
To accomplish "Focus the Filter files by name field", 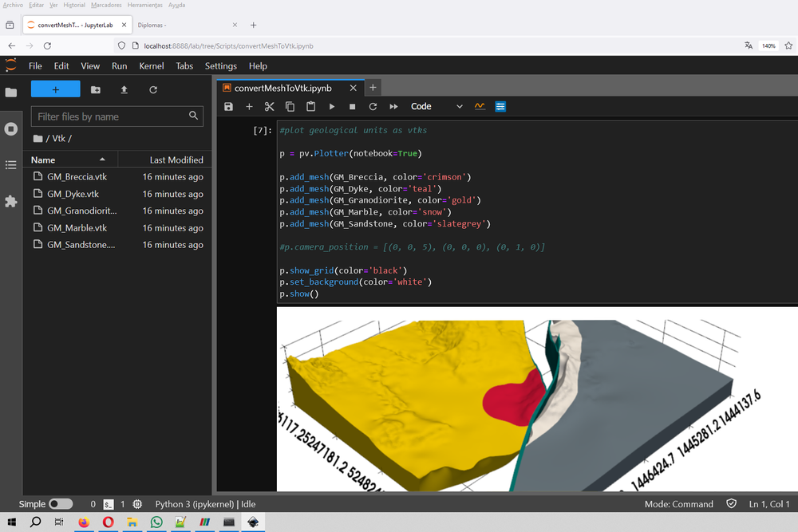I will (117, 116).
